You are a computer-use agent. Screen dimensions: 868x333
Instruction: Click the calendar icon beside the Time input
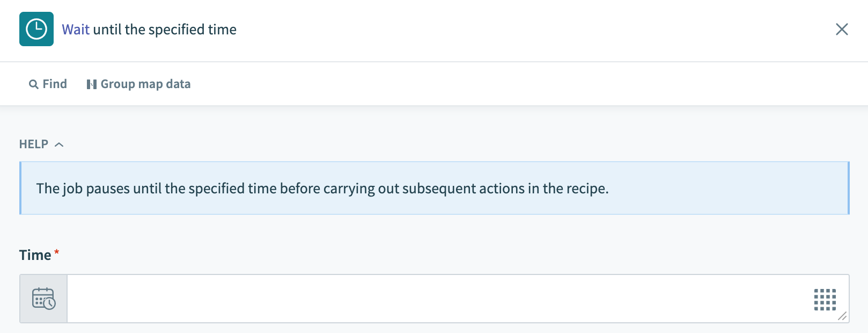click(43, 299)
